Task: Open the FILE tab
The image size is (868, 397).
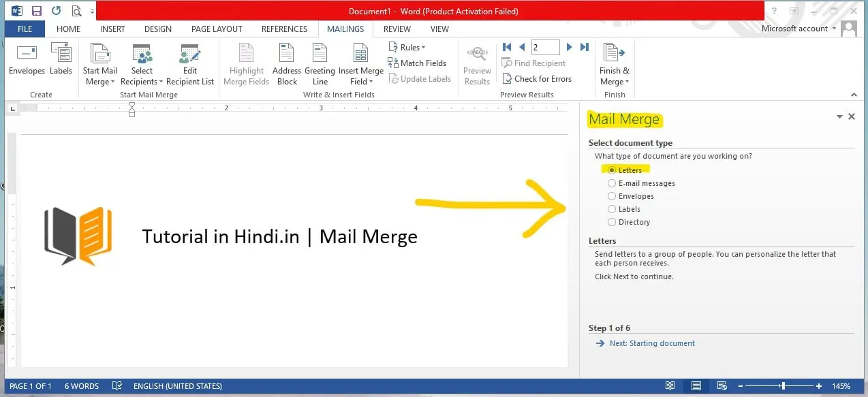Action: 25,29
